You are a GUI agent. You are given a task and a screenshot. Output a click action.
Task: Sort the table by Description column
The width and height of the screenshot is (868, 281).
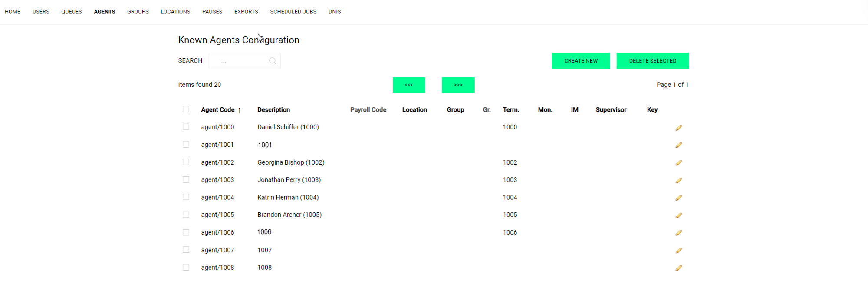click(273, 110)
